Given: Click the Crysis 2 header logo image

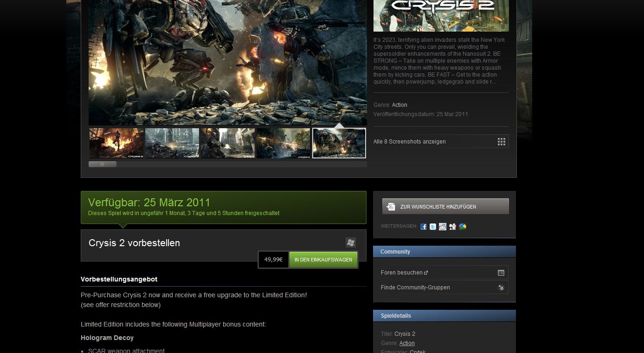Looking at the screenshot, I should 441,16.
